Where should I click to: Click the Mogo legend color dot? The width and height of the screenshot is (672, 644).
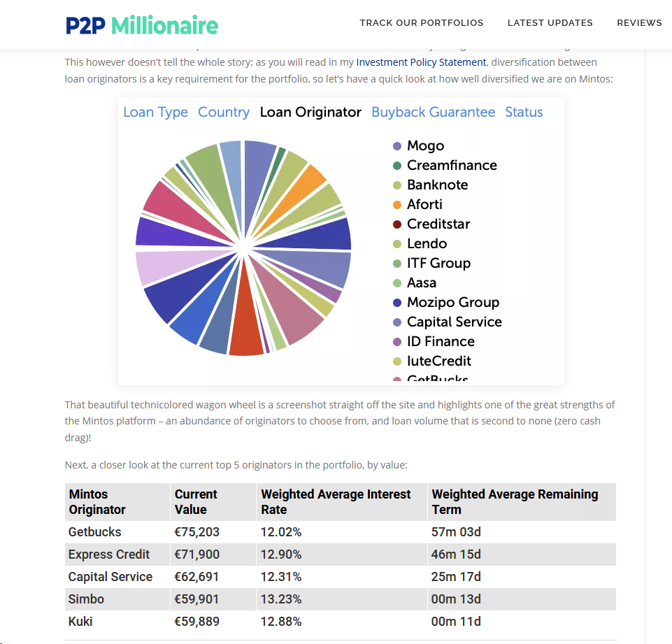(397, 146)
